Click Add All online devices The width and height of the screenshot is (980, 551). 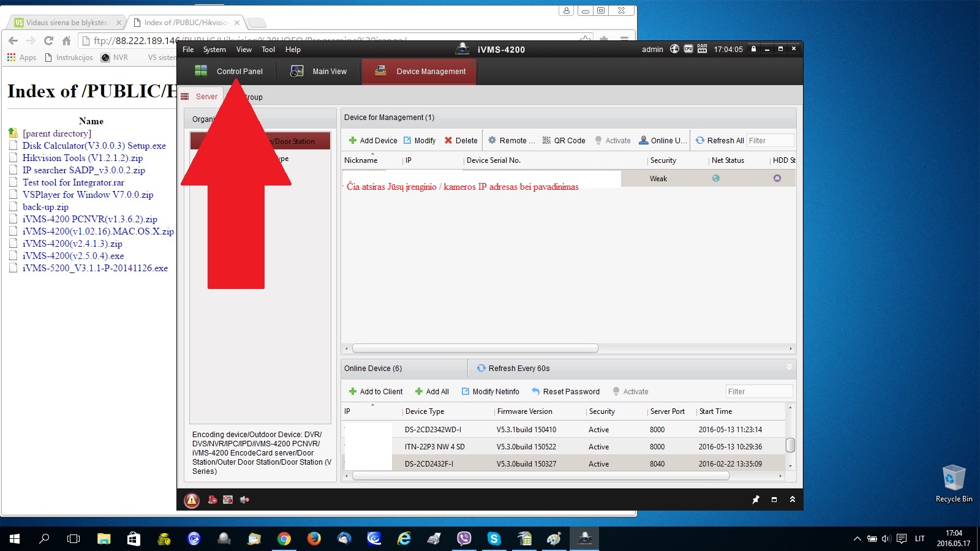[432, 392]
